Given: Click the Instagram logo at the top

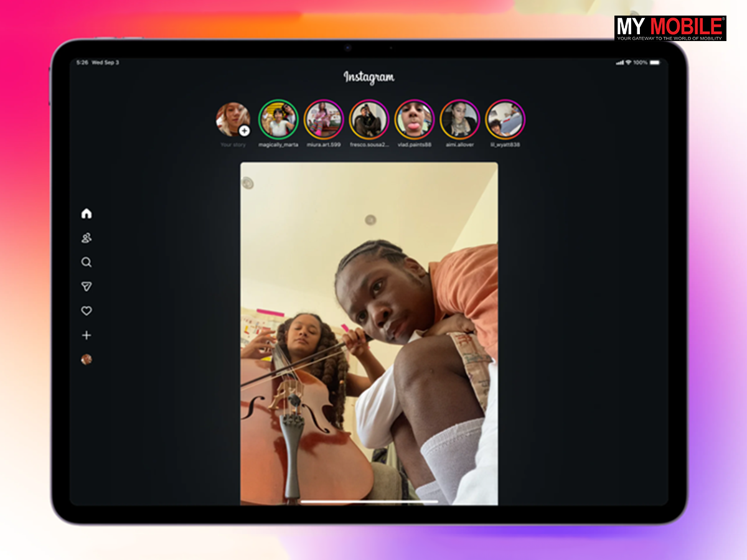Looking at the screenshot, I should point(369,78).
